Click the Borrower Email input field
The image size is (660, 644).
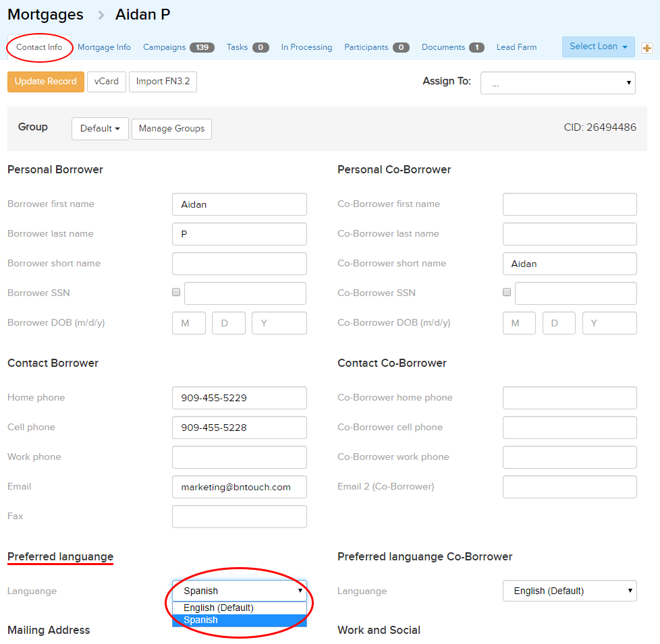click(x=239, y=487)
